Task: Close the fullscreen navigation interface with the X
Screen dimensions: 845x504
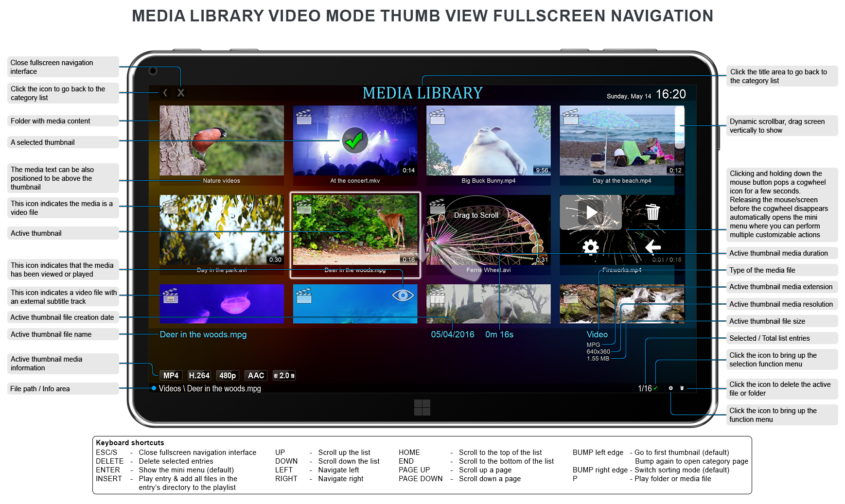Action: point(181,92)
